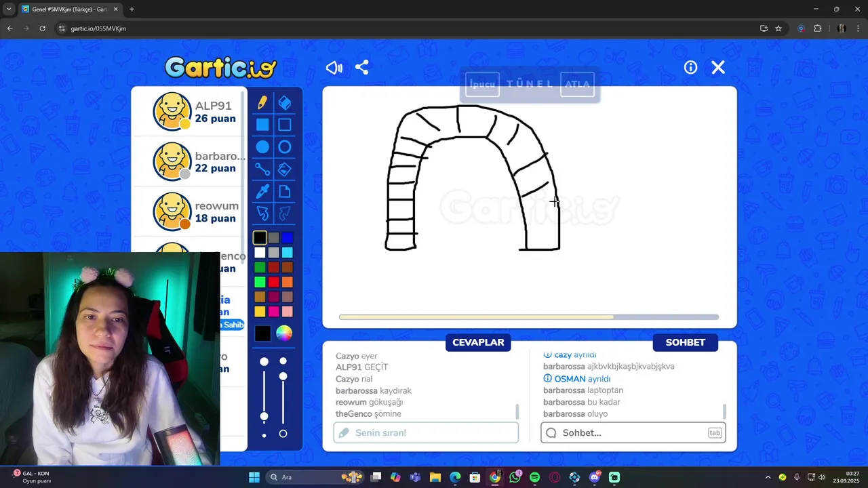The image size is (868, 488).
Task: Open the rainbow color wheel picker
Action: 284,333
